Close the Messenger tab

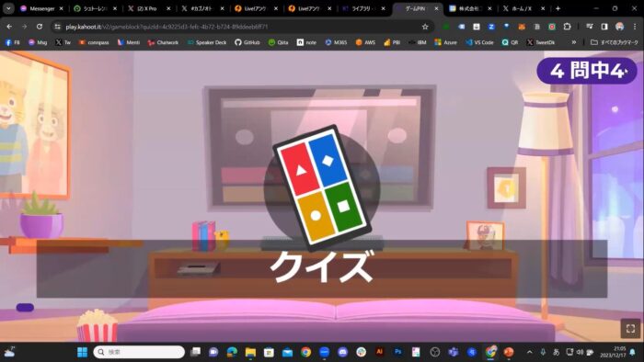[x=62, y=8]
